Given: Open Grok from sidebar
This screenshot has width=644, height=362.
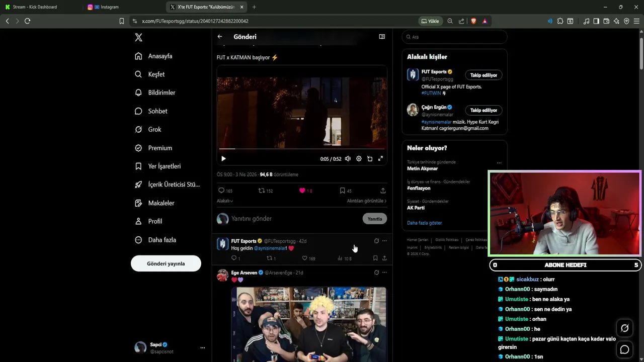Looking at the screenshot, I should pos(148,129).
